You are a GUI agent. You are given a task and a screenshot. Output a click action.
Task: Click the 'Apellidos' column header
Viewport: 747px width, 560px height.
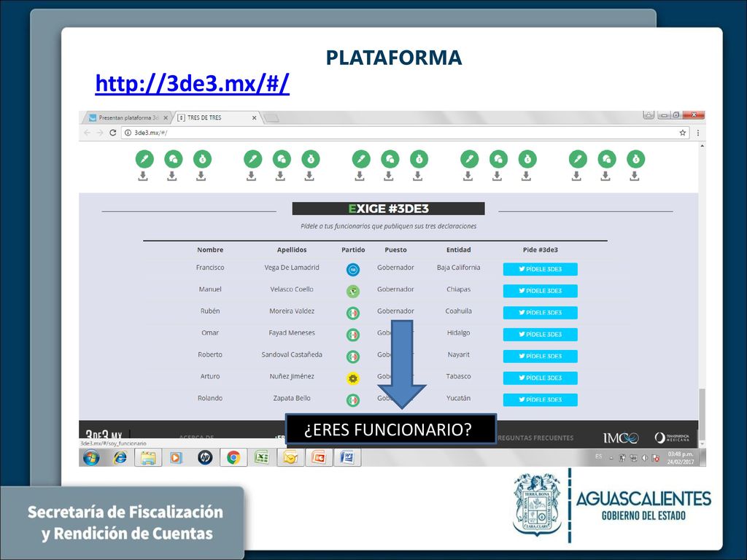click(x=292, y=249)
